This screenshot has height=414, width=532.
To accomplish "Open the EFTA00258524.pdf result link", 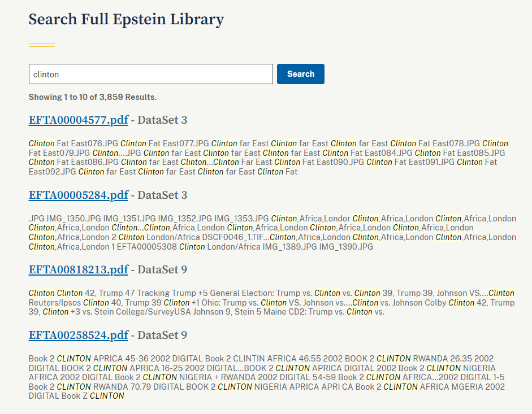I will 79,335.
